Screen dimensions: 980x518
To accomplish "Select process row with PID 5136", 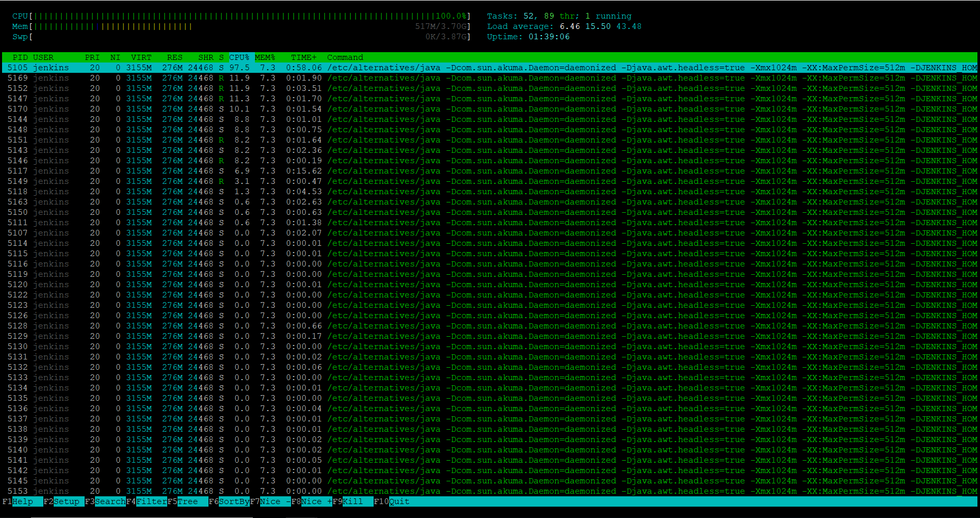I will pos(490,409).
